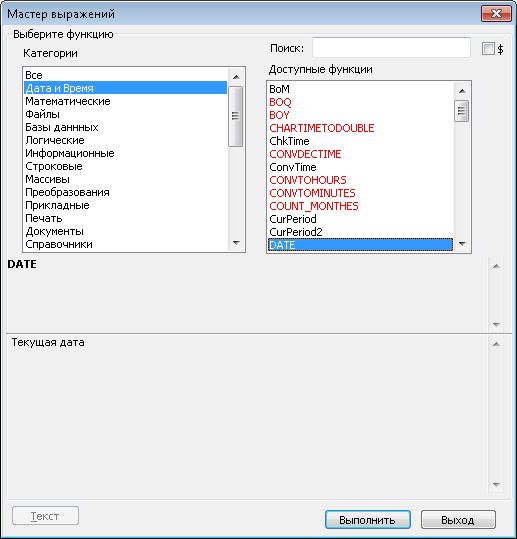The width and height of the screenshot is (517, 539).
Task: Click the up arrow of categories scrollbar
Action: (236, 77)
